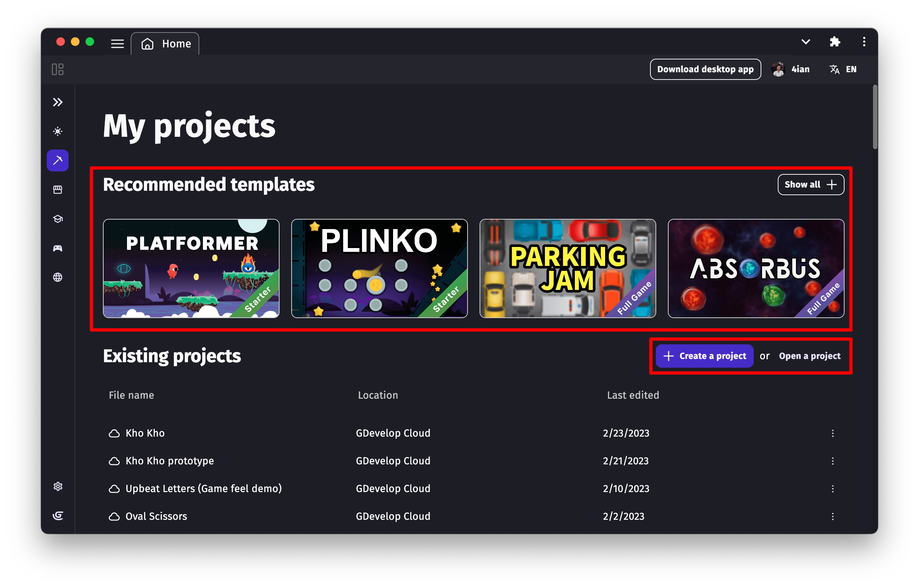Change language via EN selector
Viewport: 919px width, 588px height.
pyautogui.click(x=843, y=70)
